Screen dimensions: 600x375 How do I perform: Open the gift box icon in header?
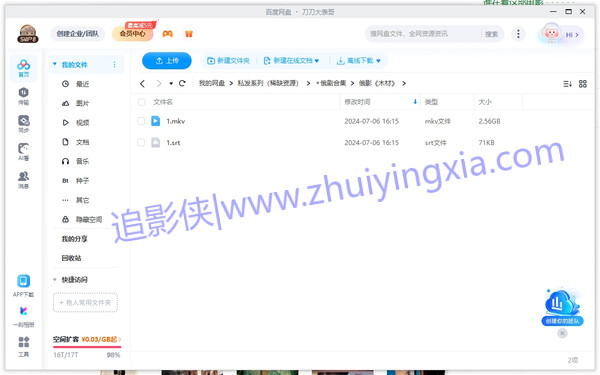pyautogui.click(x=189, y=34)
